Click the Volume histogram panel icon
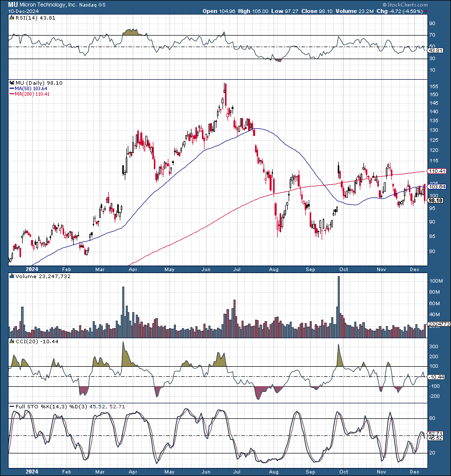The width and height of the screenshot is (451, 476). 11,276
